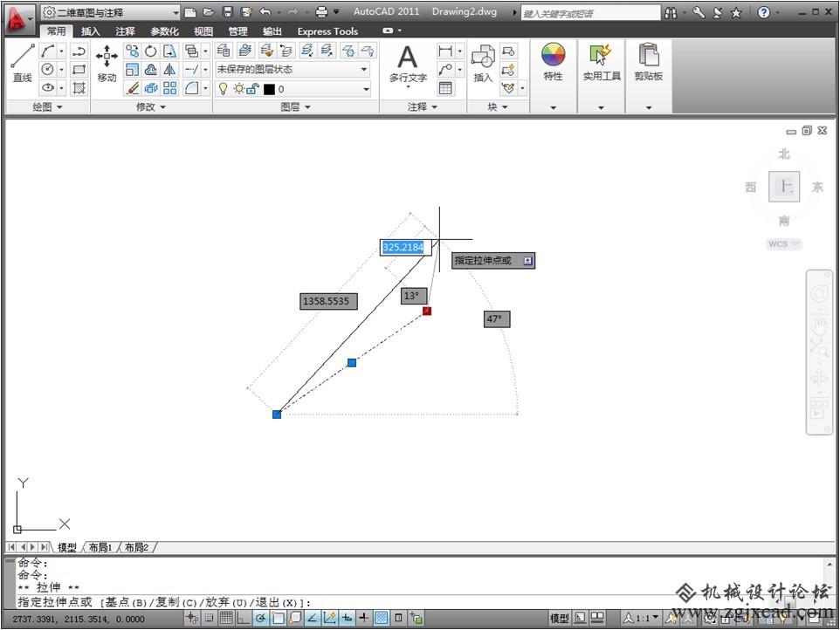Select the Erase tool
Screen dimensions: 840x630
click(x=132, y=88)
